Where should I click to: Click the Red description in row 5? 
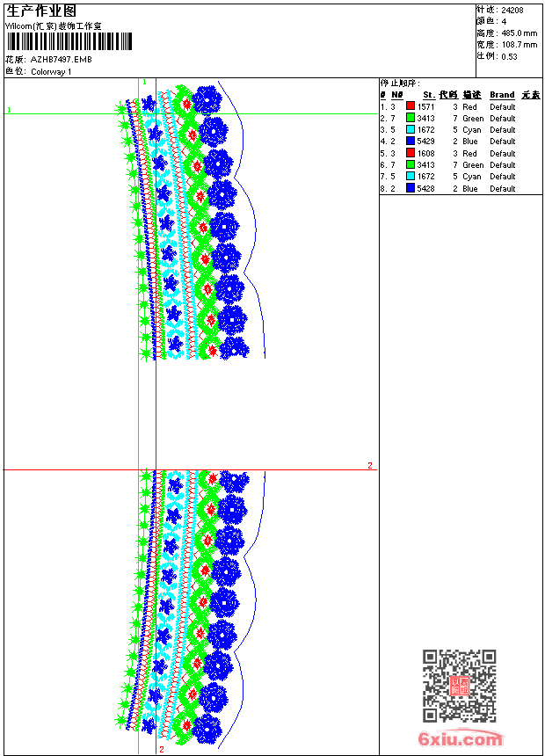(469, 154)
